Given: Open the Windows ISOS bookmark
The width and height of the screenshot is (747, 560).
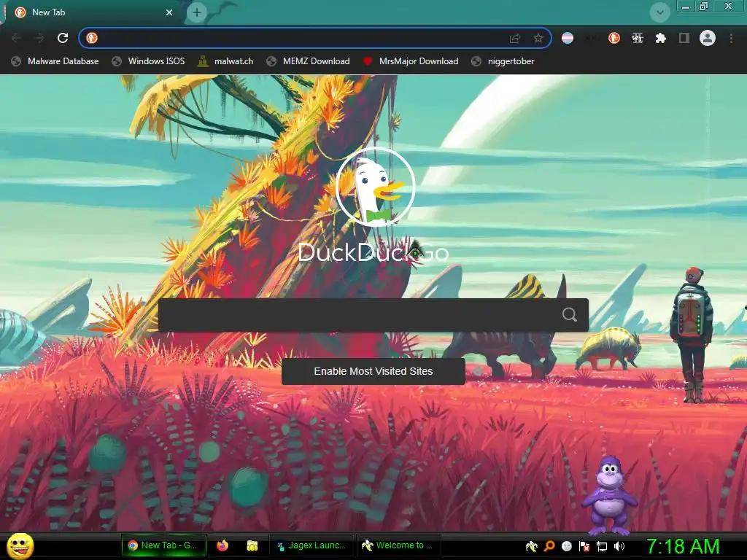Looking at the screenshot, I should (148, 61).
